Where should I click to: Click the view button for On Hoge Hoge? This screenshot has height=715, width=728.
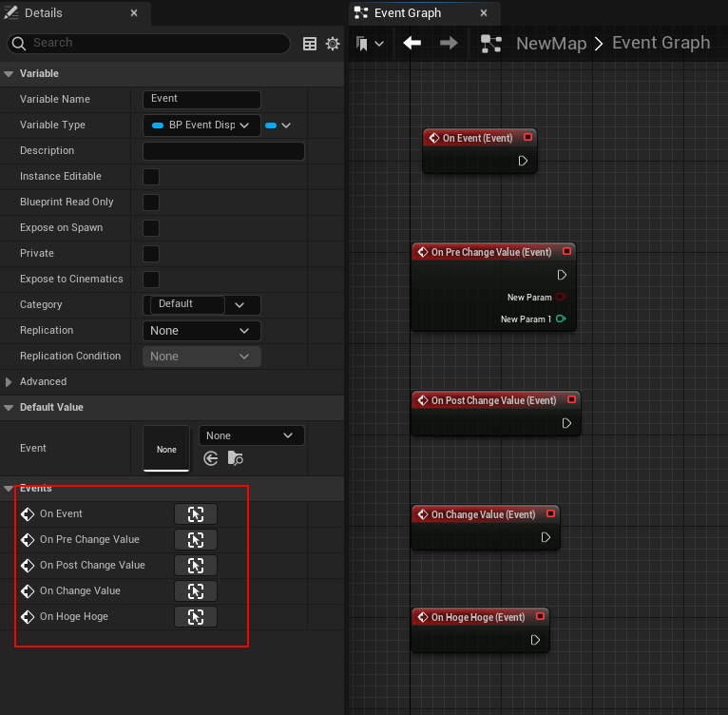pos(195,617)
